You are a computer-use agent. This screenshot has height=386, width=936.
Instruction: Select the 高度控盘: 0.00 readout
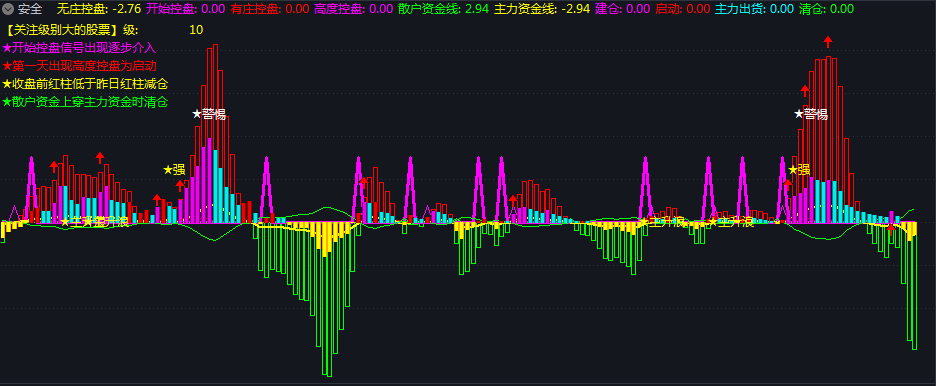[354, 9]
